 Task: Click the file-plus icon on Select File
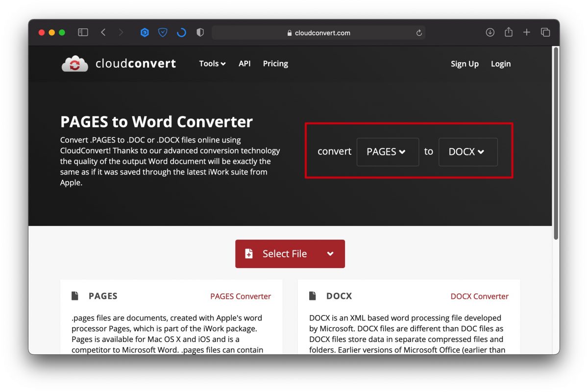pyautogui.click(x=249, y=254)
